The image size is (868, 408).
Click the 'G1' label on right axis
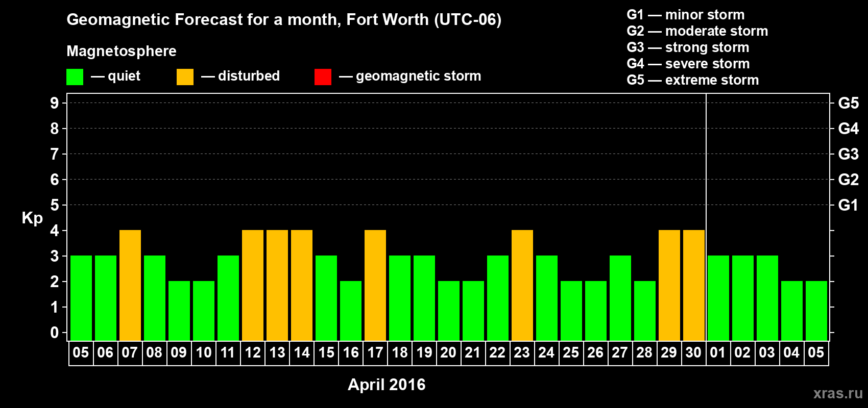pos(848,205)
